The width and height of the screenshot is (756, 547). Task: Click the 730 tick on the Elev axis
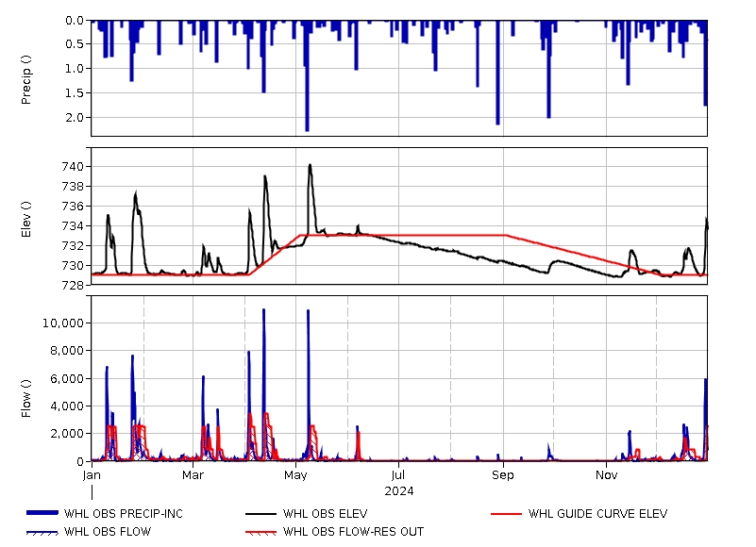click(x=73, y=266)
